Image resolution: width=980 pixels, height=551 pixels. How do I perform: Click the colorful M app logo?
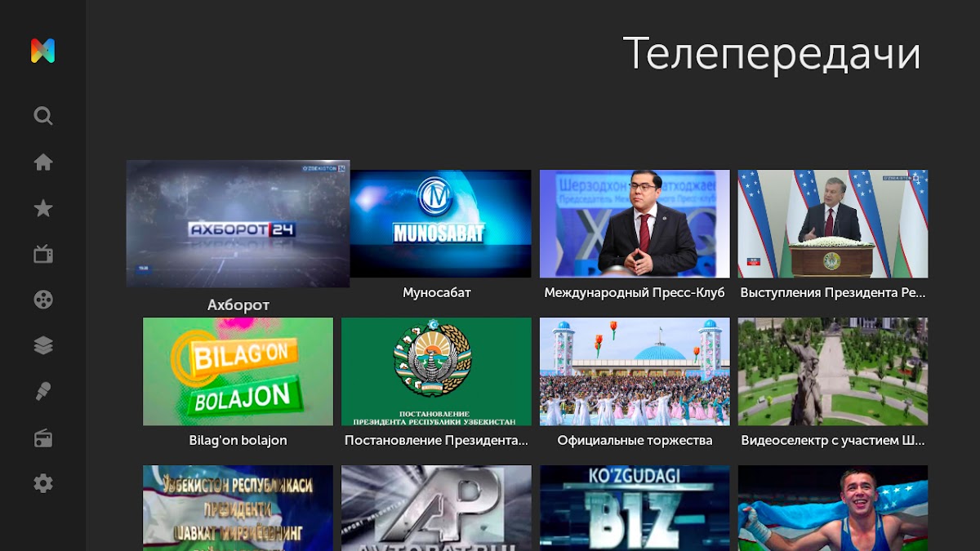tap(43, 51)
